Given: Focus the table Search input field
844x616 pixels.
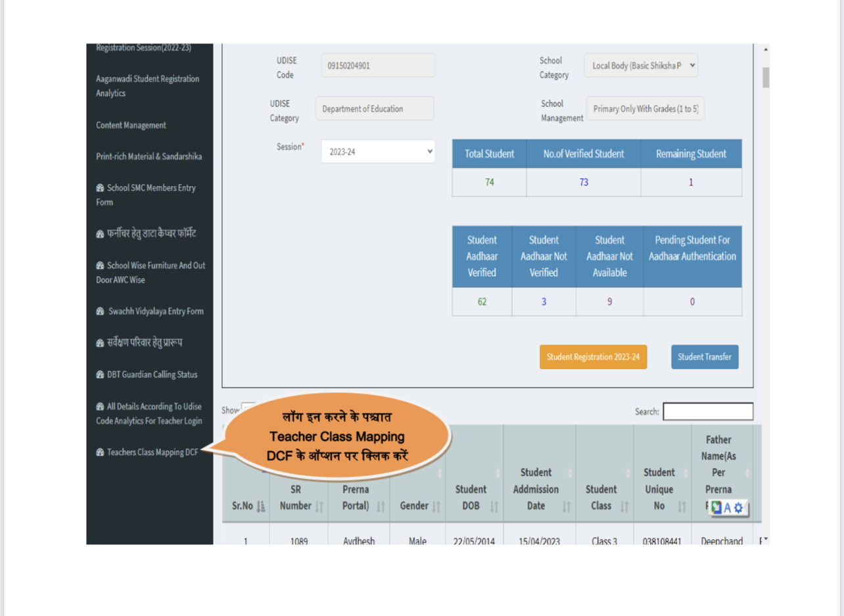Looking at the screenshot, I should click(708, 412).
